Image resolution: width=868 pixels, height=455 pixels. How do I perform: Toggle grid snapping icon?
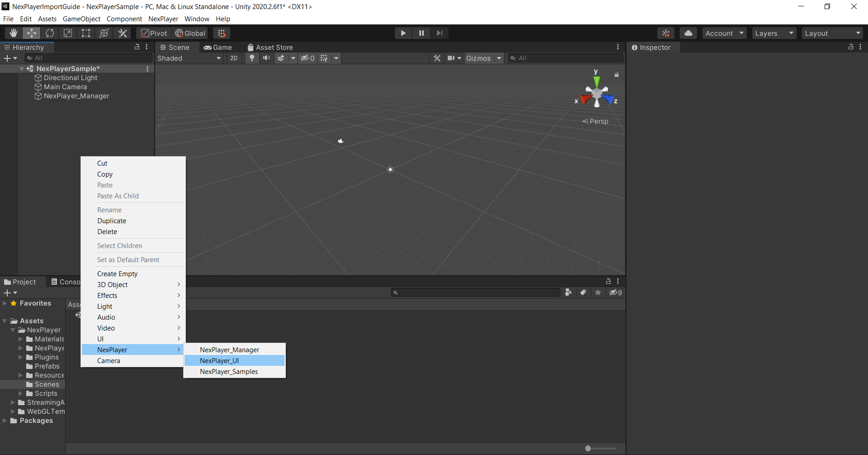pyautogui.click(x=221, y=33)
